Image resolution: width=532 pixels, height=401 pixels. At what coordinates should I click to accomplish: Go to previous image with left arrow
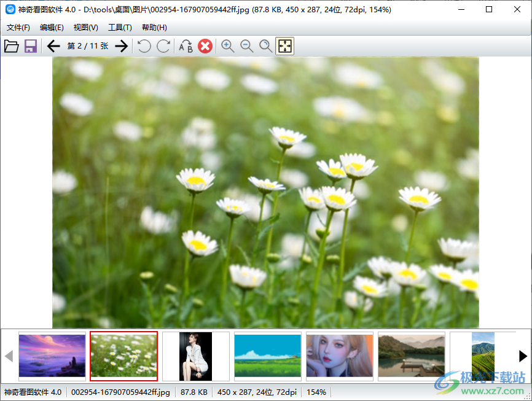tap(53, 46)
